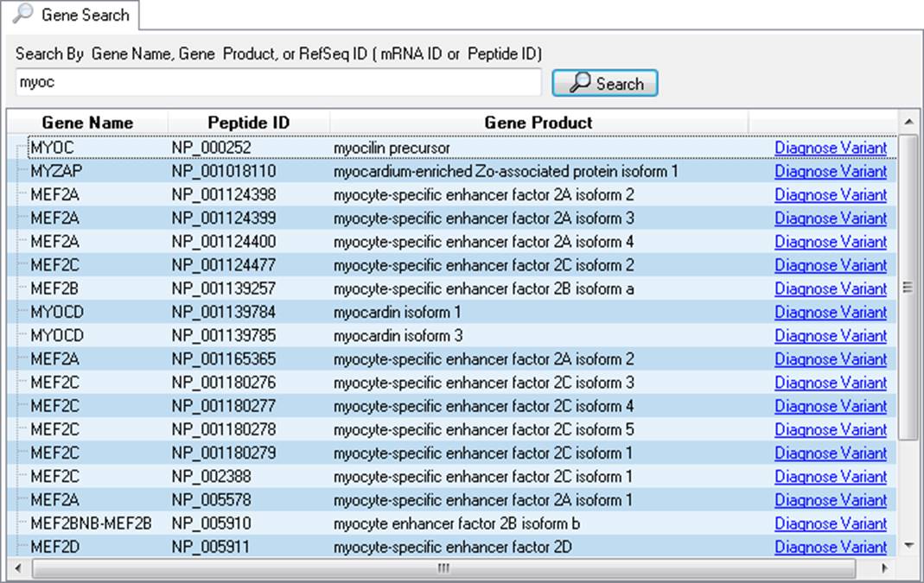
Task: Open Diagnose Variant for NP_001124399
Action: 831,219
